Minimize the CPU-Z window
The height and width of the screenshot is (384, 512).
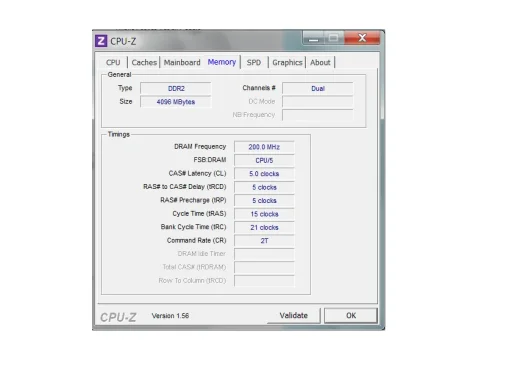[313, 38]
